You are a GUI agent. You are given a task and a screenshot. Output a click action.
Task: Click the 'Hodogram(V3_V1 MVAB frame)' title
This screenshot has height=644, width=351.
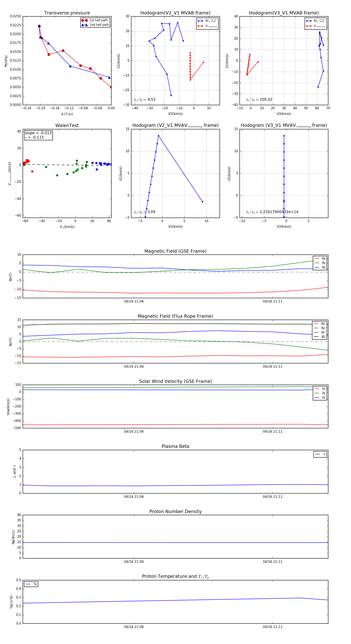click(x=284, y=13)
